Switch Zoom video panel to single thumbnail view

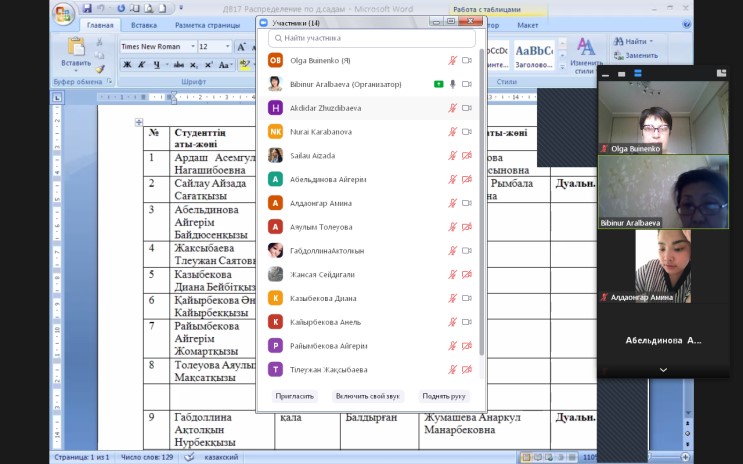coord(621,73)
